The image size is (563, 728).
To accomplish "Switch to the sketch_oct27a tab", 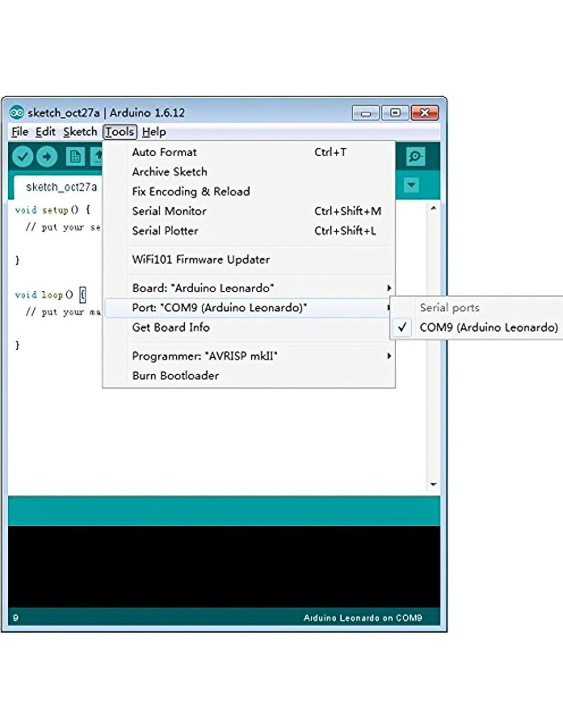I will point(61,187).
